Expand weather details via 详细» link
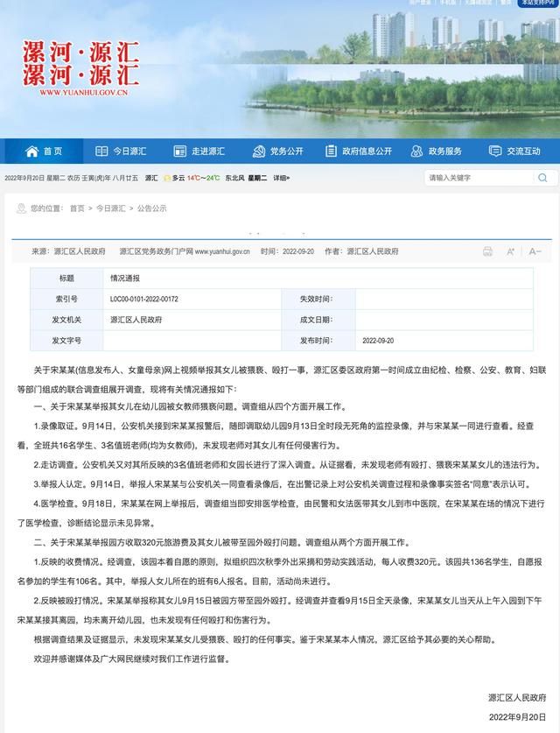Image resolution: width=560 pixels, height=733 pixels. pyautogui.click(x=281, y=178)
